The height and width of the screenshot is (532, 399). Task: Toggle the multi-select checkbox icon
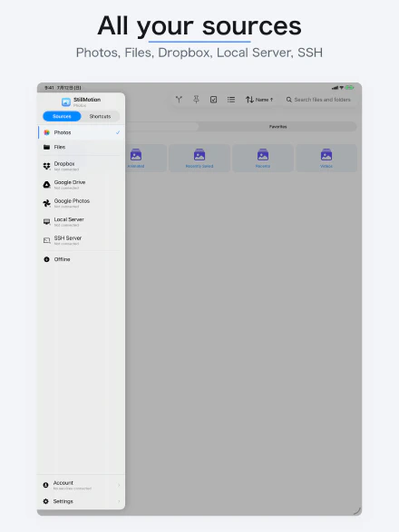[x=214, y=100]
